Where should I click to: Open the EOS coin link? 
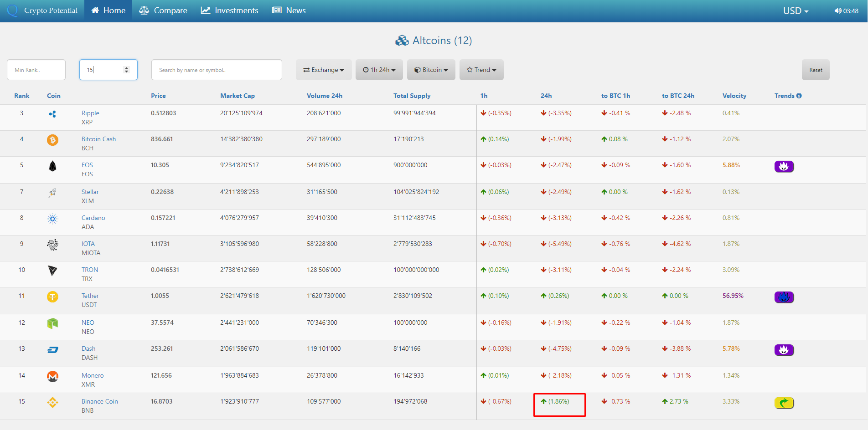(87, 165)
